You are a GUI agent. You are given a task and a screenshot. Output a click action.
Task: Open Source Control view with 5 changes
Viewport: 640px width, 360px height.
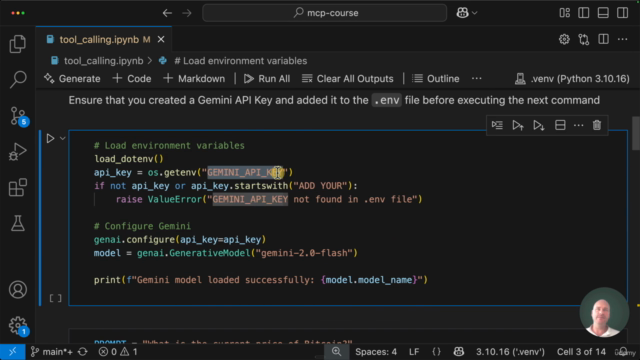tap(18, 116)
